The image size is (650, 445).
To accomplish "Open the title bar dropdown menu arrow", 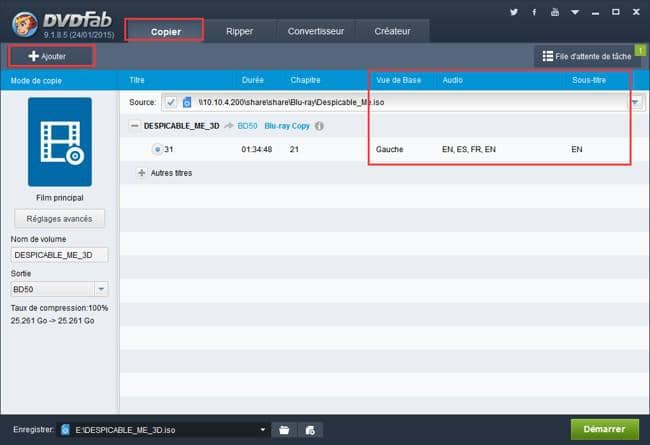I will [575, 12].
